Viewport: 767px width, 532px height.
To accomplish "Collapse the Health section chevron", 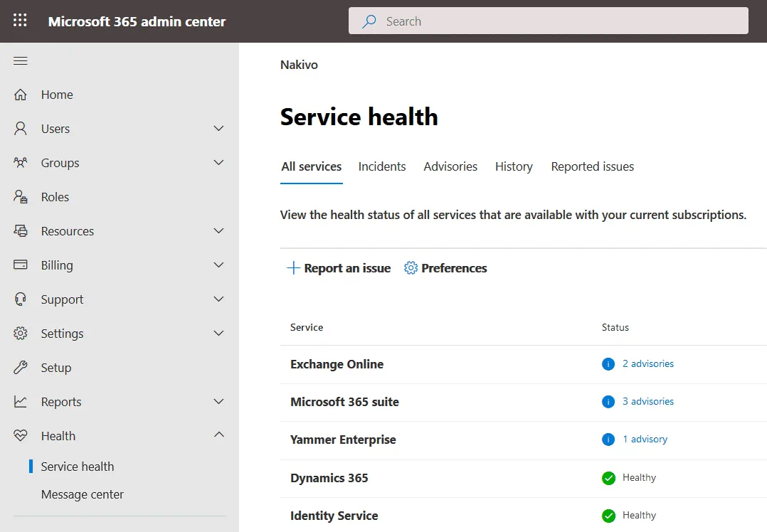I will [218, 435].
